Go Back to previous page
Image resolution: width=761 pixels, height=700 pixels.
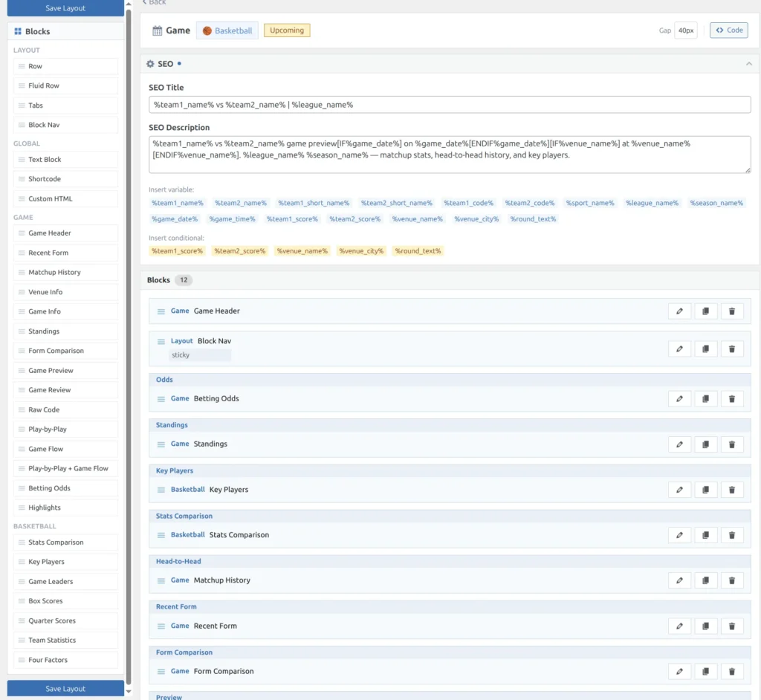pyautogui.click(x=154, y=2)
